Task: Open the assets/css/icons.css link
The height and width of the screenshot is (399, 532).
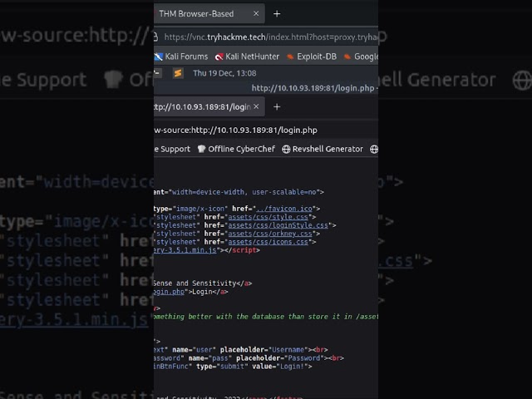Action: tap(268, 242)
